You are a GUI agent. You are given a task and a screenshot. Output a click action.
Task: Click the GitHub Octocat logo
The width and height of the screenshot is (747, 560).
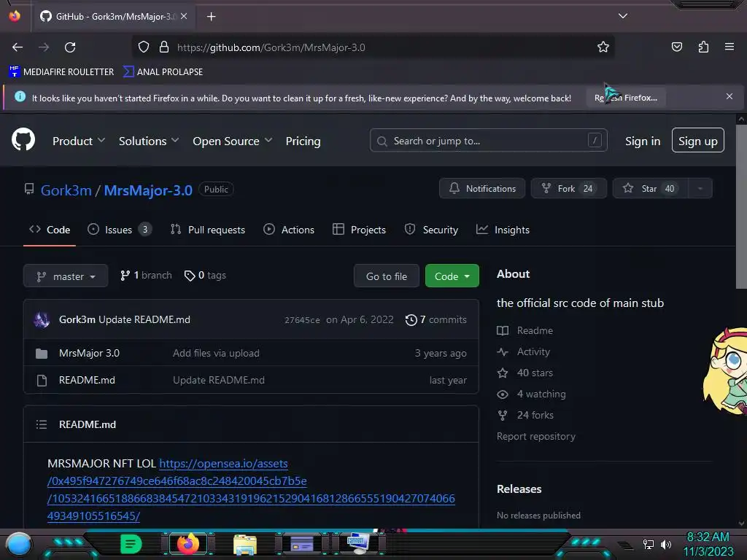click(x=23, y=139)
